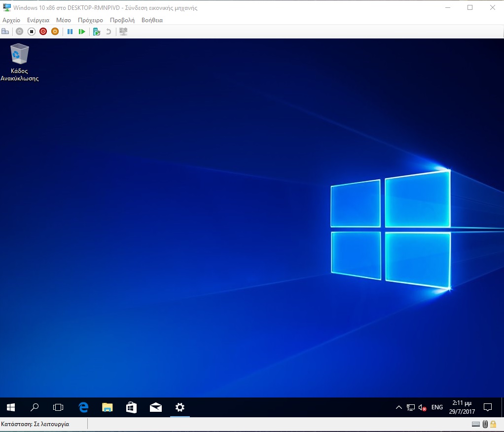Toggle enhanced session icon in toolbar

123,32
